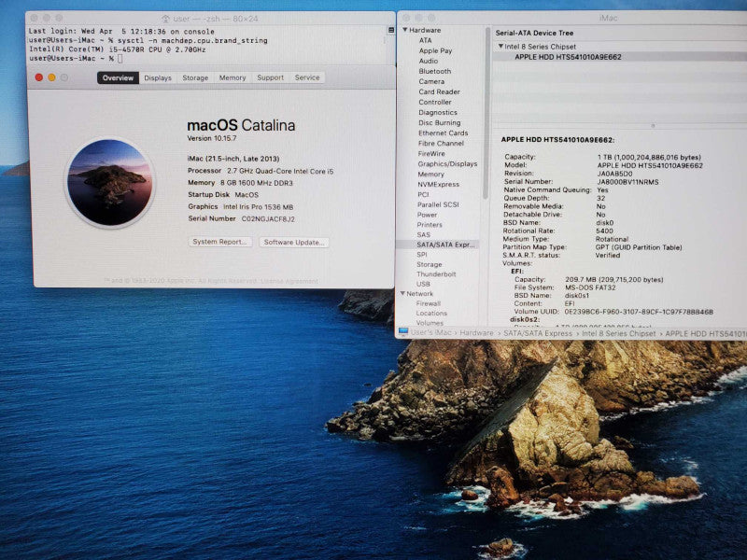
Task: Switch to the Overview tab
Action: click(118, 77)
